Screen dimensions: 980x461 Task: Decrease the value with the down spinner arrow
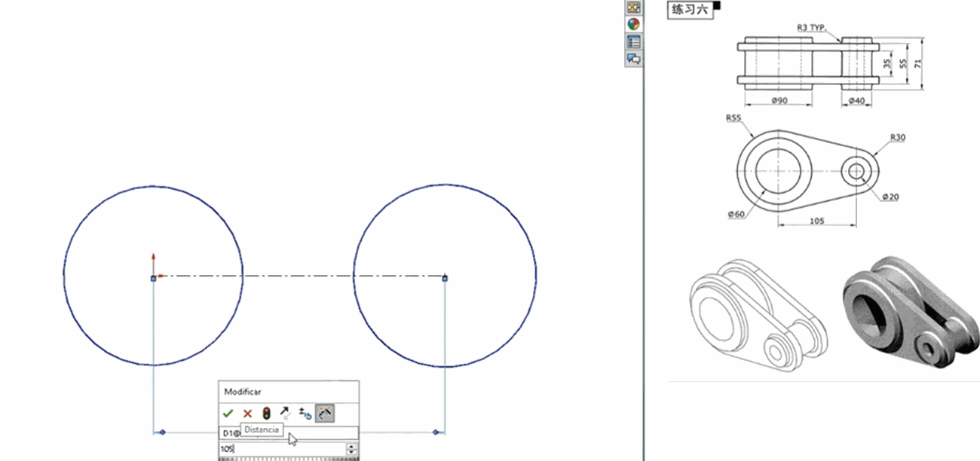352,452
